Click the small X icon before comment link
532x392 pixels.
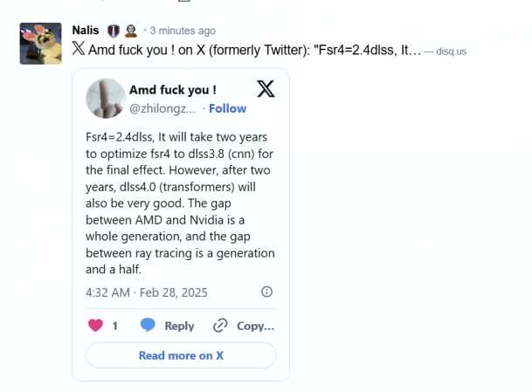point(78,50)
